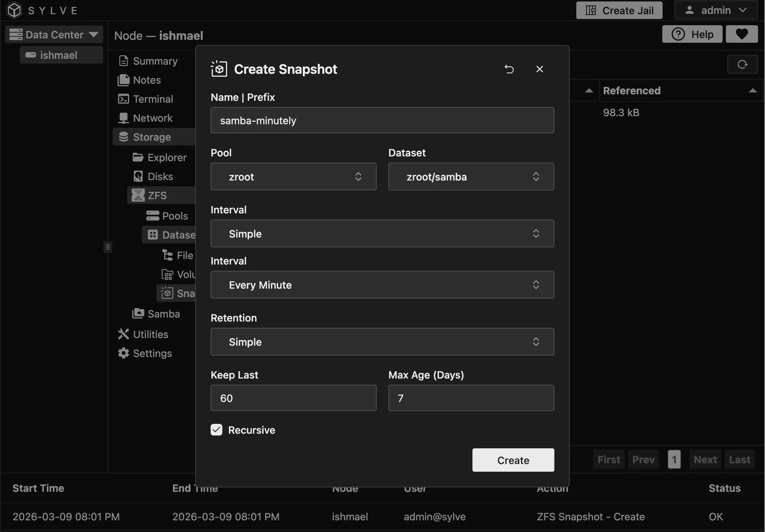This screenshot has width=765, height=532.
Task: Disable the Recursive checkbox
Action: point(216,430)
